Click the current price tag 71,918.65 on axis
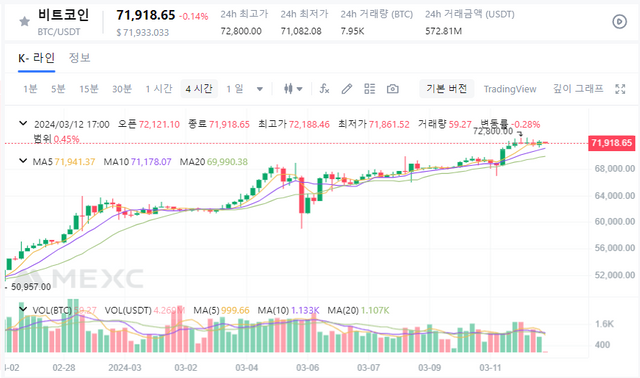The width and height of the screenshot is (640, 378). pos(611,143)
